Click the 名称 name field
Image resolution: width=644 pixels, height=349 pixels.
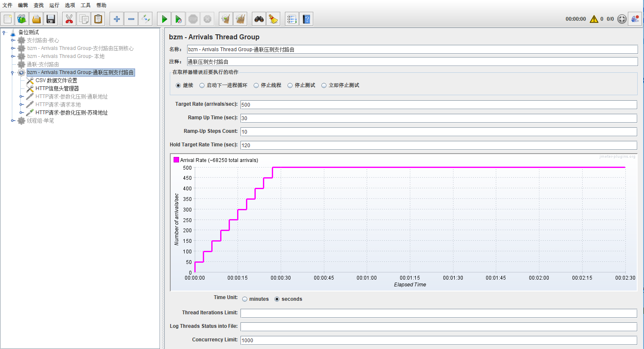click(x=412, y=49)
